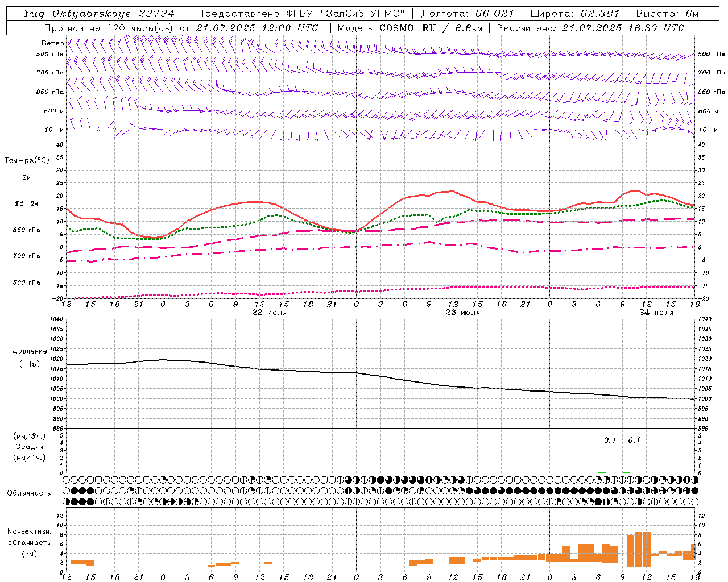Click the Ветер label of the wind panel
The image size is (728, 582).
tap(52, 43)
